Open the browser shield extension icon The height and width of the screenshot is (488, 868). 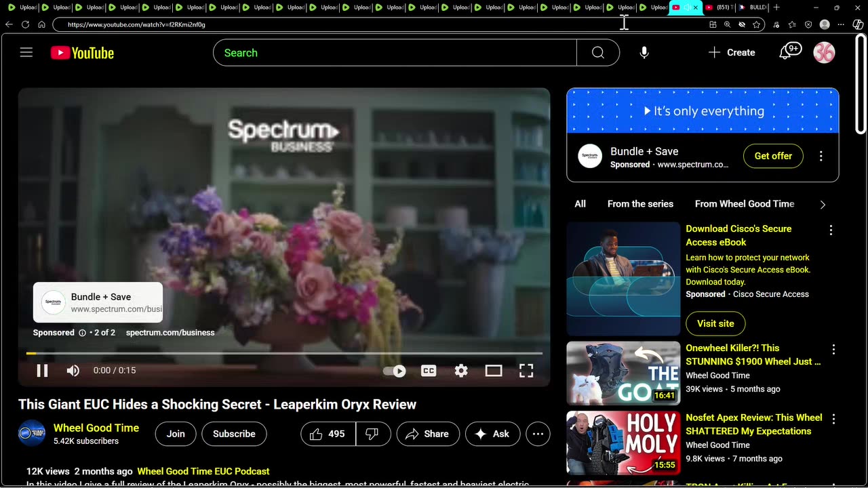(x=808, y=24)
